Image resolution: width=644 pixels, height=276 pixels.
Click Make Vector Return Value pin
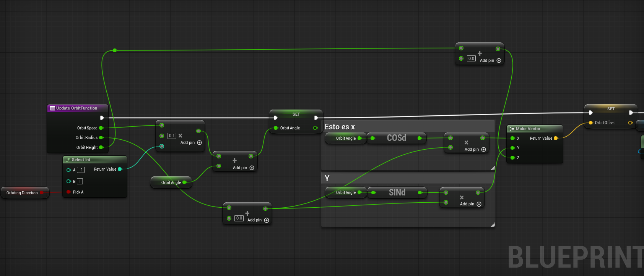tap(556, 138)
